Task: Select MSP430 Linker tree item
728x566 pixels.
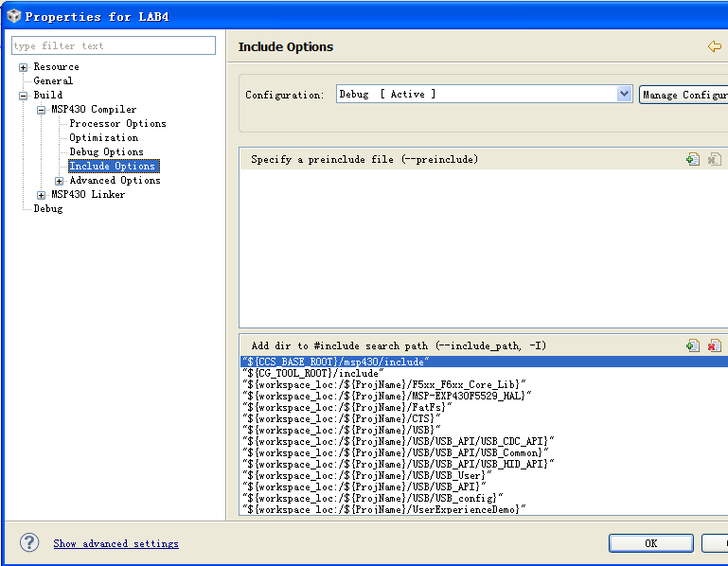Action: (88, 194)
